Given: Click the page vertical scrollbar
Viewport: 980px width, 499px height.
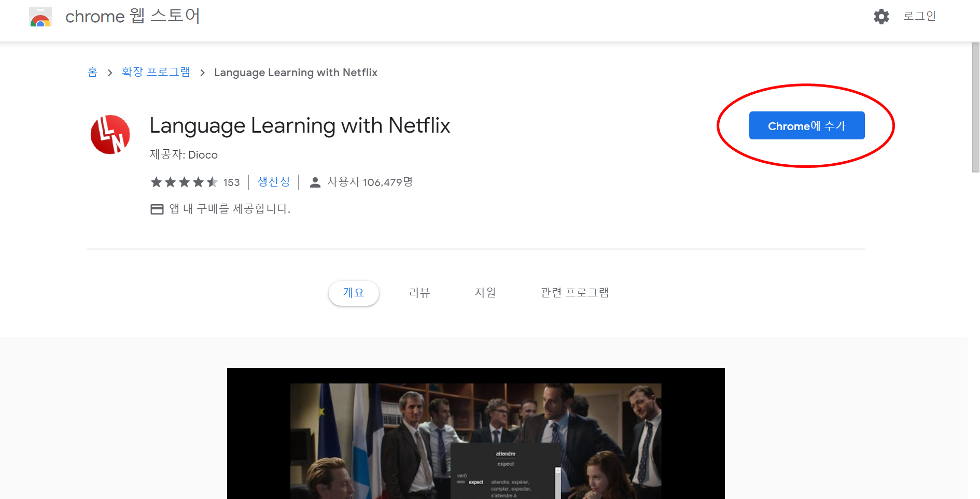Looking at the screenshot, I should [975, 107].
